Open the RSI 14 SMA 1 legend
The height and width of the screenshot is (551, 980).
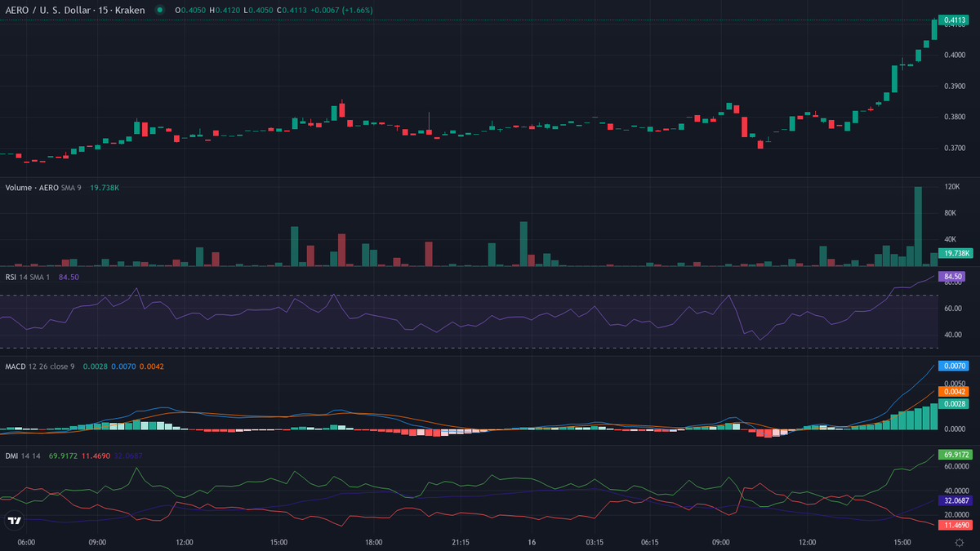click(29, 277)
